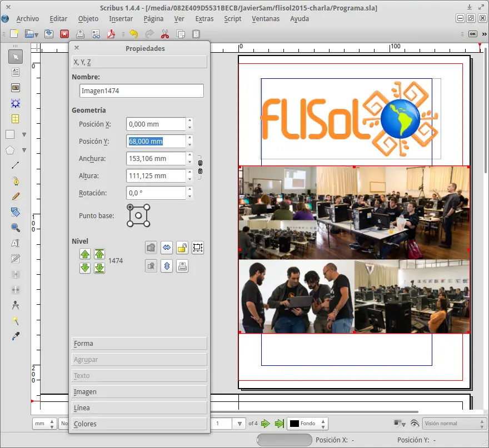The height and width of the screenshot is (448, 489).
Task: Expand the Forma section
Action: coord(139,343)
